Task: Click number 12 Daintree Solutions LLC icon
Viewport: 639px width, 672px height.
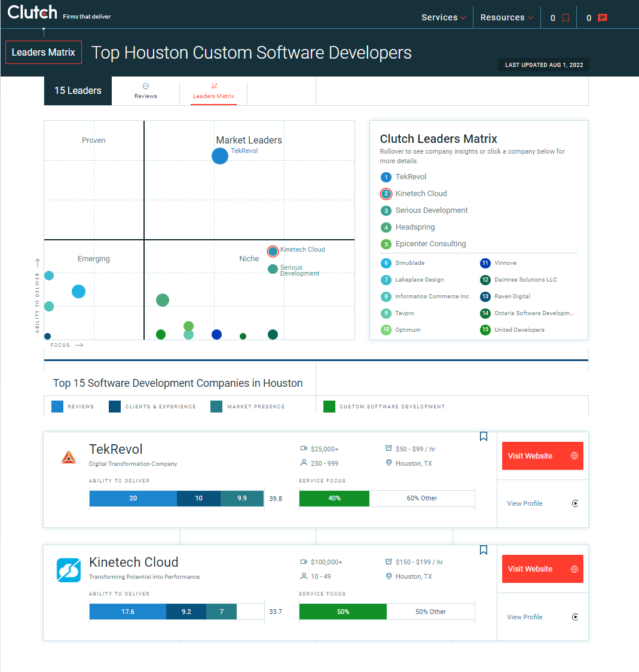Action: click(485, 280)
